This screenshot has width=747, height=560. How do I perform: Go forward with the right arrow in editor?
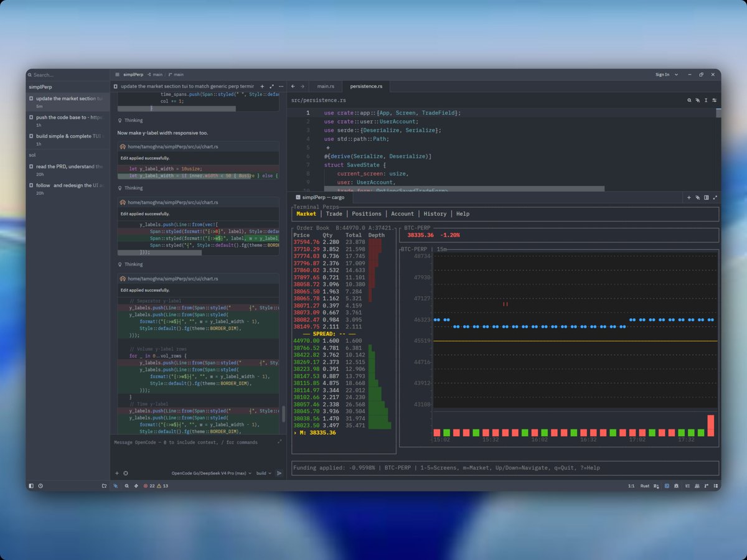(303, 86)
